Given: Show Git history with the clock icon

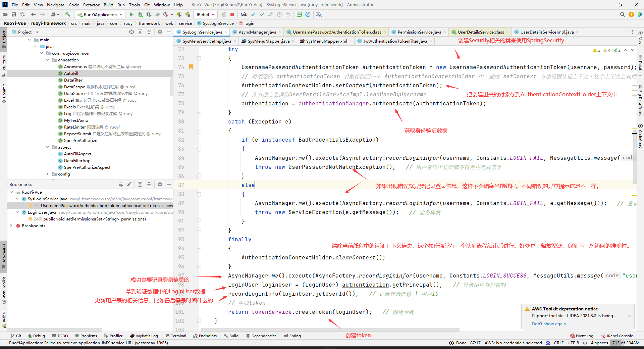Looking at the screenshot, I should tap(279, 14).
